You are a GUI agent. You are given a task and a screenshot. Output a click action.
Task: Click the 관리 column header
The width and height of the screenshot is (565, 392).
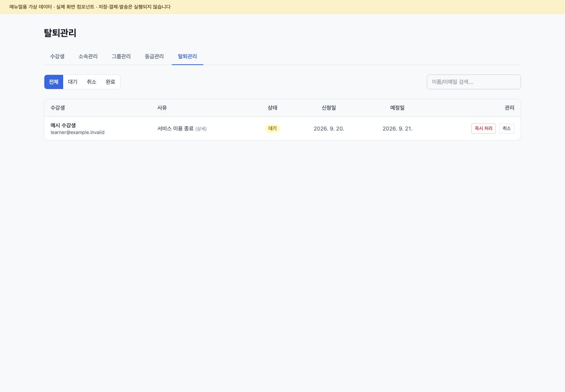tap(509, 108)
